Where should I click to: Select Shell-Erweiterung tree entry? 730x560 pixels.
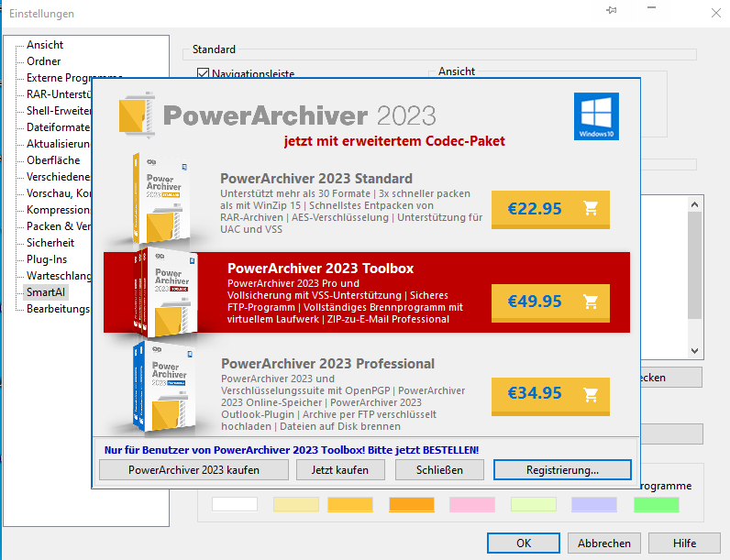click(x=59, y=111)
